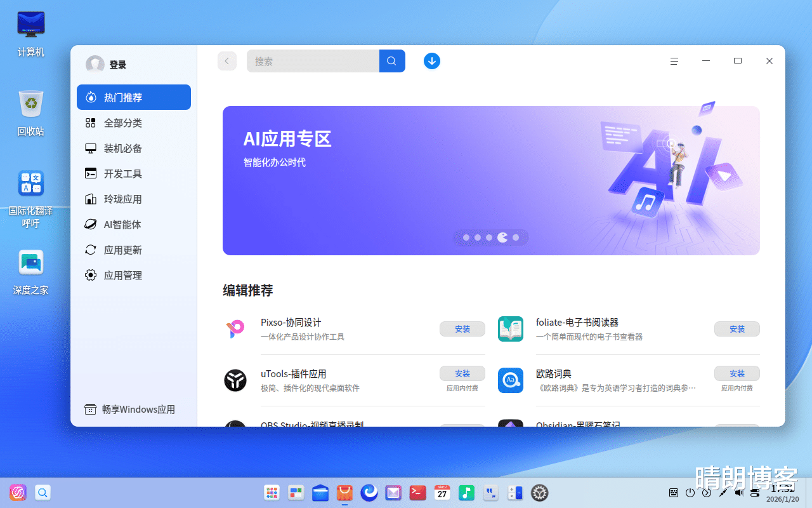Expand the tray with the circled arrow

707,493
